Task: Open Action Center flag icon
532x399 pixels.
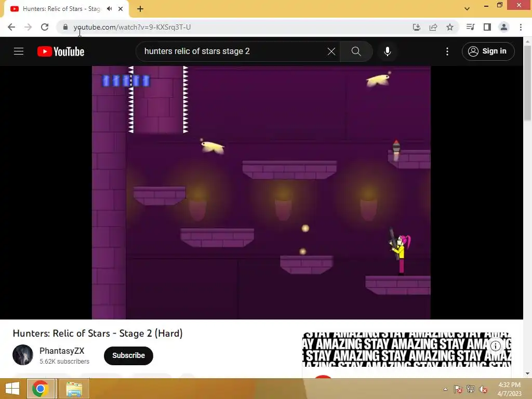Action: tap(458, 389)
